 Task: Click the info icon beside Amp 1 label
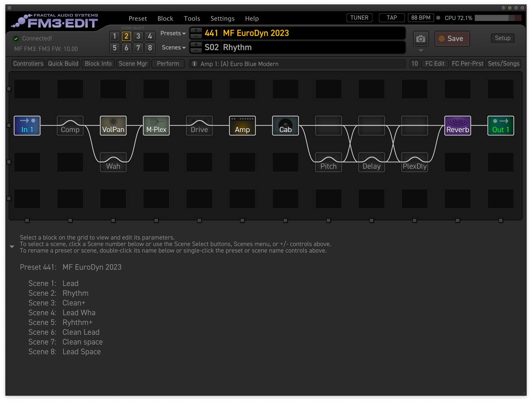[194, 64]
